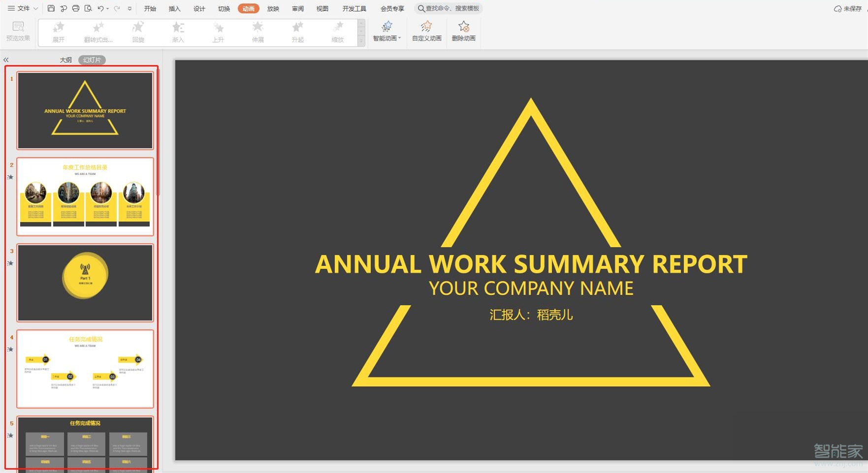
Task: Choose the 展开 animation effect
Action: (59, 32)
